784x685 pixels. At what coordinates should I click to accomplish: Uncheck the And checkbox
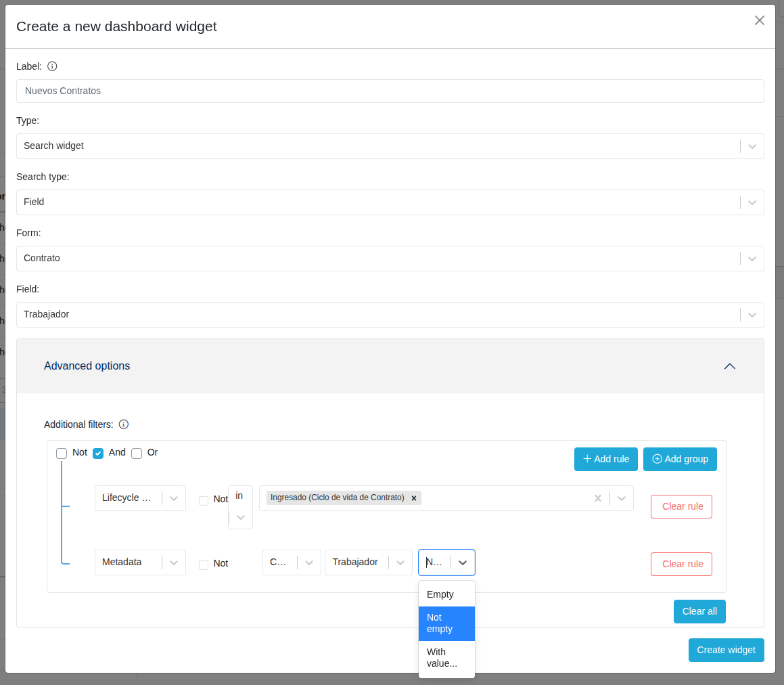point(98,453)
